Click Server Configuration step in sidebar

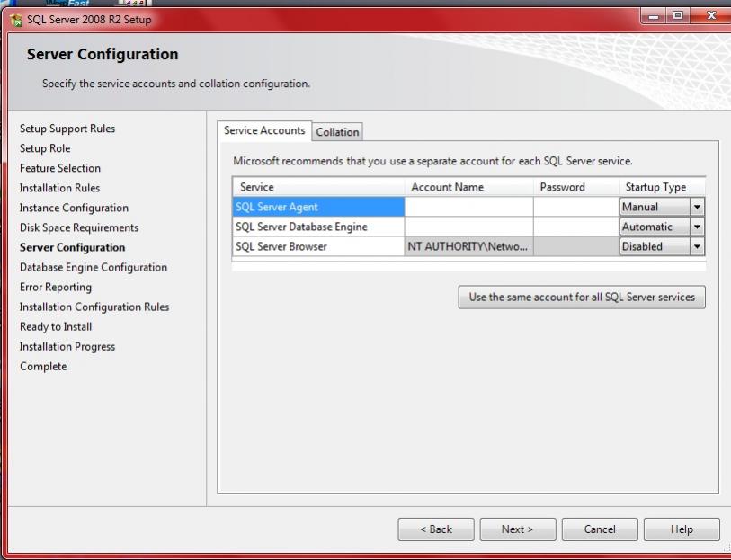[72, 248]
